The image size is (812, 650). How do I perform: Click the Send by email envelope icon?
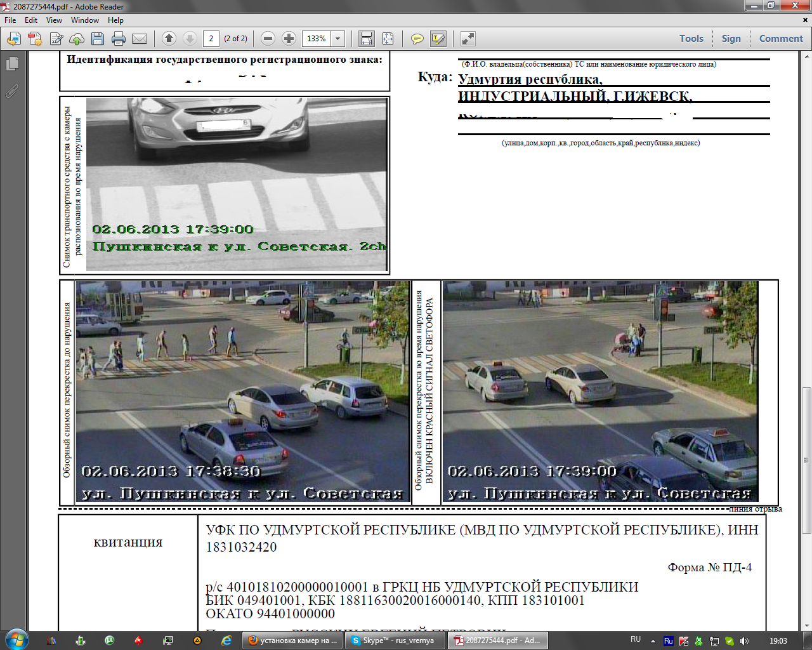coord(140,39)
